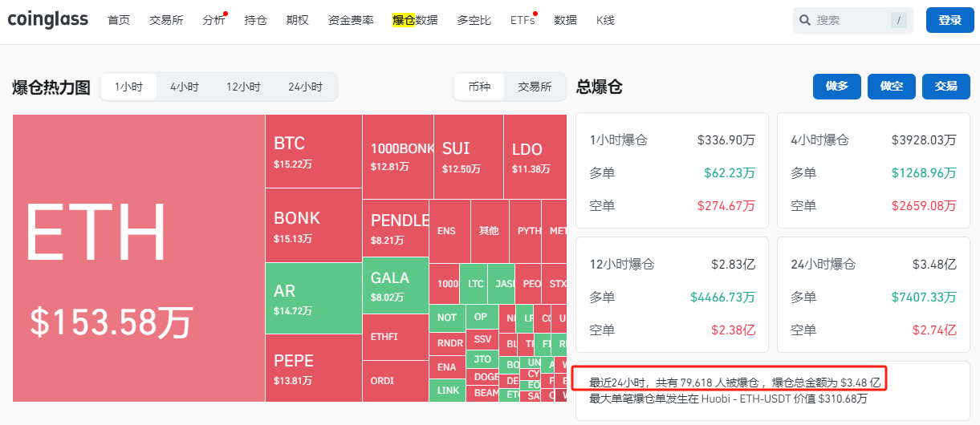The image size is (980, 425).
Task: Click the 1小时爆仓 total $336.90万
Action: click(x=726, y=140)
